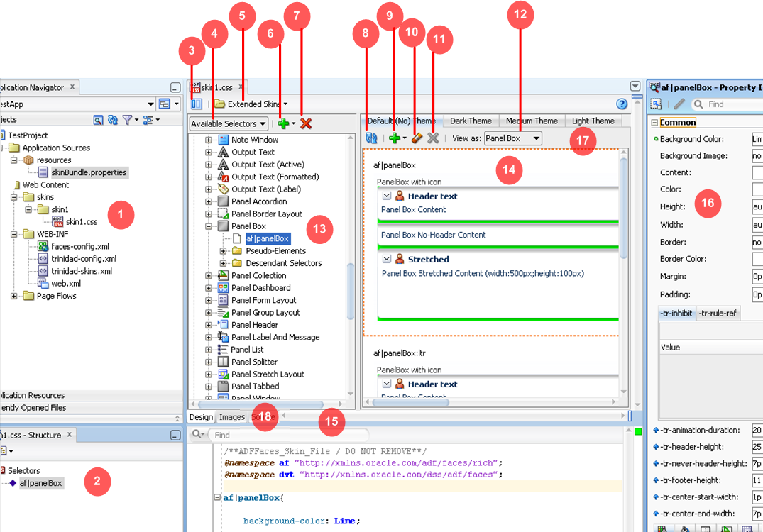This screenshot has height=532, width=763.
Task: Toggle the split editor view icon beside skin1.css
Action: [196, 102]
